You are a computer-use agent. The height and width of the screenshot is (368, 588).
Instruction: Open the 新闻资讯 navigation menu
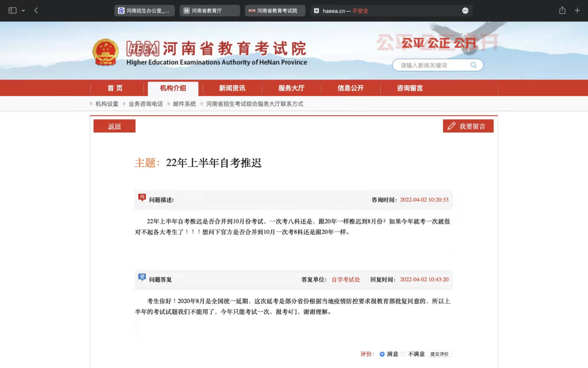pos(232,88)
